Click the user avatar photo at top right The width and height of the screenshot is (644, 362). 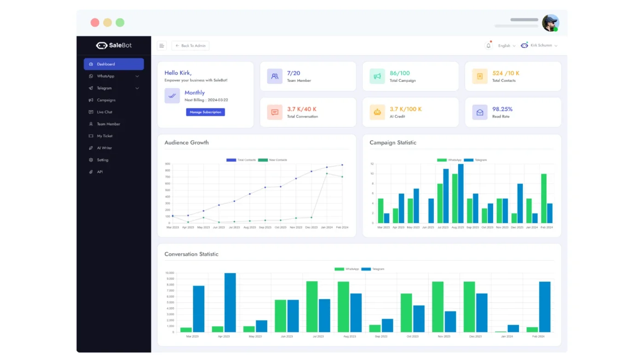click(x=550, y=23)
